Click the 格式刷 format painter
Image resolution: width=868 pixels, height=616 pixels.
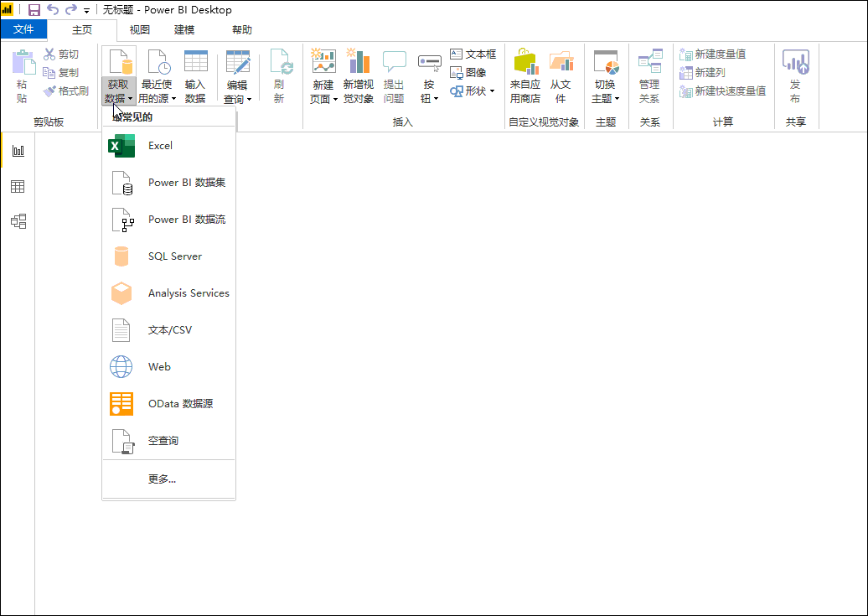tap(66, 91)
